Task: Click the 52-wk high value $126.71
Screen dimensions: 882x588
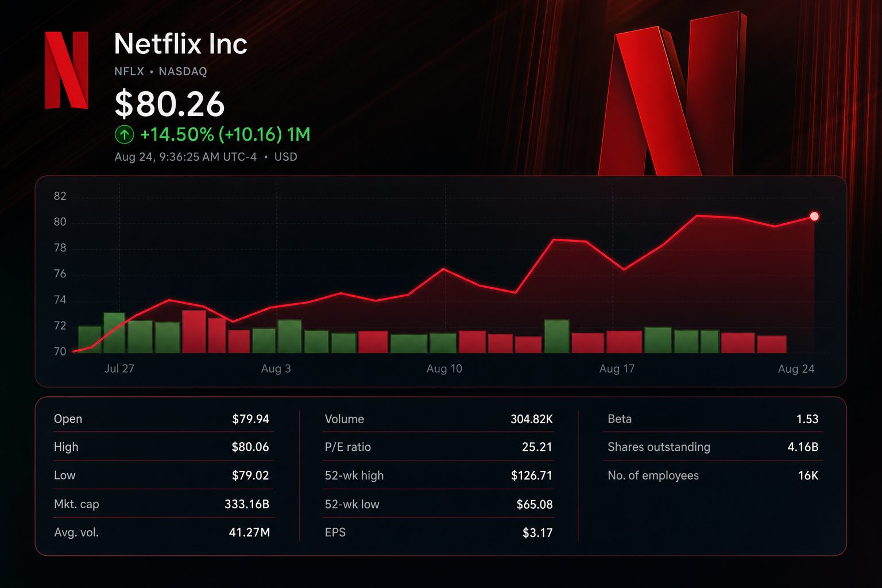Action: (x=532, y=475)
